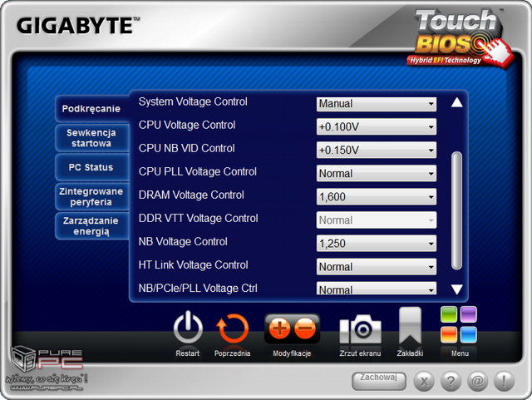Open DRAM Voltage Control dropdown
This screenshot has height=400, width=532.
[x=377, y=197]
